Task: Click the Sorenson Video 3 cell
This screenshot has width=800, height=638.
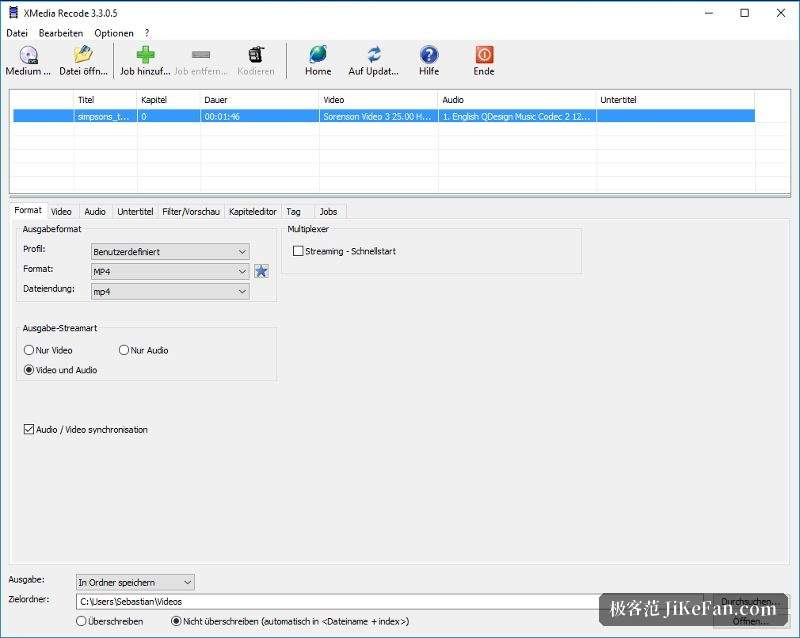Action: (378, 116)
